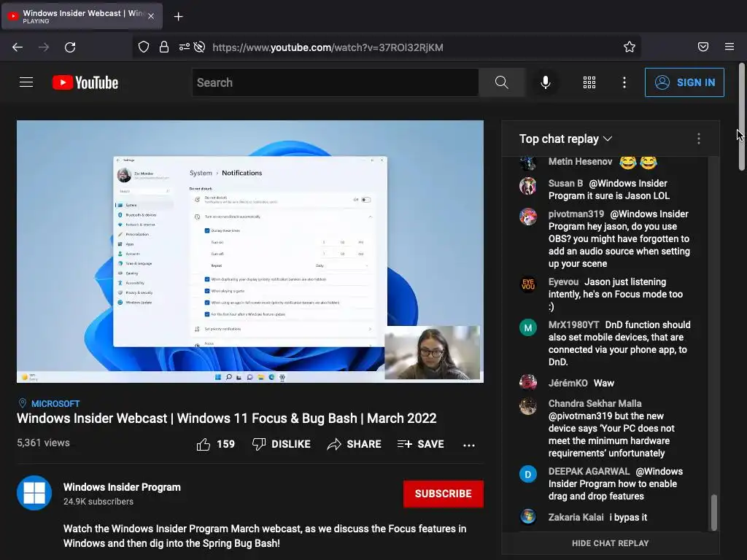The width and height of the screenshot is (747, 560).
Task: Click MrX1980YT's green M avatar
Action: click(528, 327)
